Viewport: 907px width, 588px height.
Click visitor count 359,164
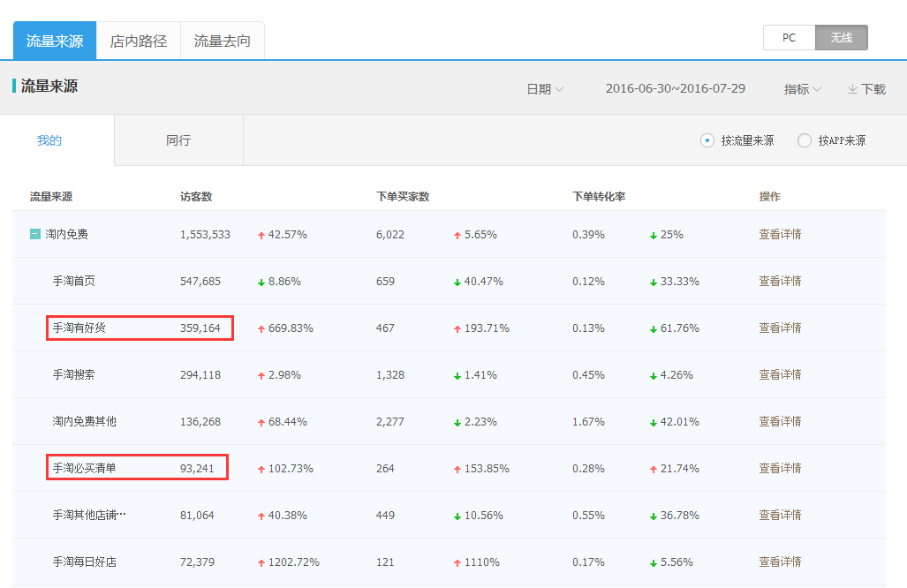tap(200, 328)
